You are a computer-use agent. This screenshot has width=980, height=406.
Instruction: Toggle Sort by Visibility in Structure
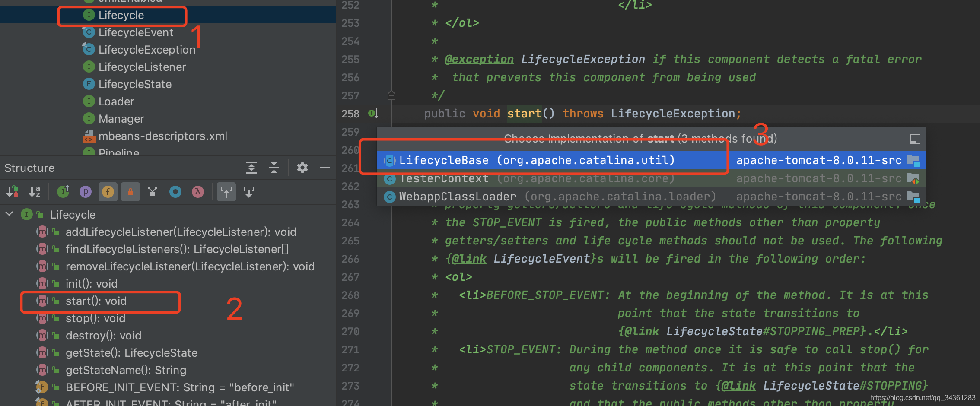(13, 191)
